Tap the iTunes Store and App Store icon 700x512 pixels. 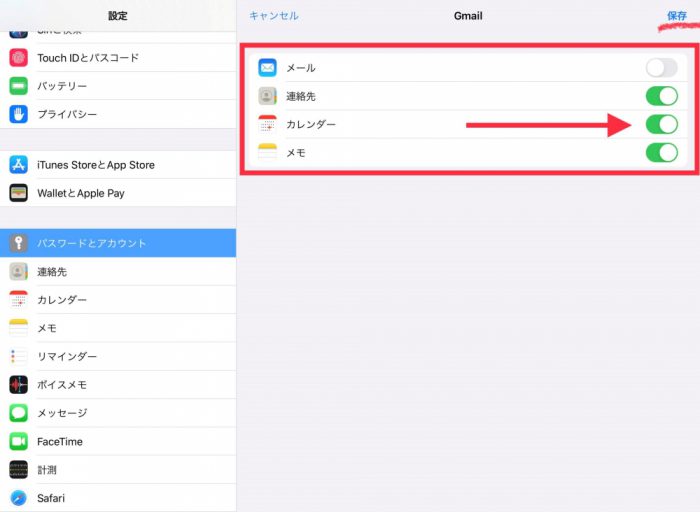coord(18,165)
